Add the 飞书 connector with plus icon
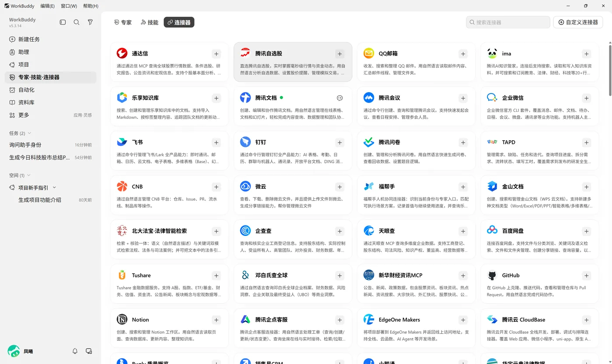612x364 pixels. [x=216, y=142]
